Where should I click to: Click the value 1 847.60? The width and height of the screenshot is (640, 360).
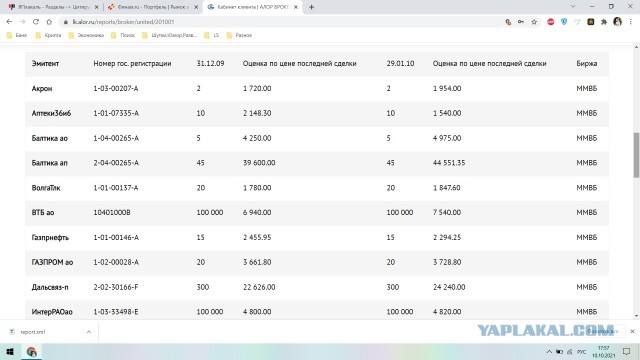(x=447, y=188)
